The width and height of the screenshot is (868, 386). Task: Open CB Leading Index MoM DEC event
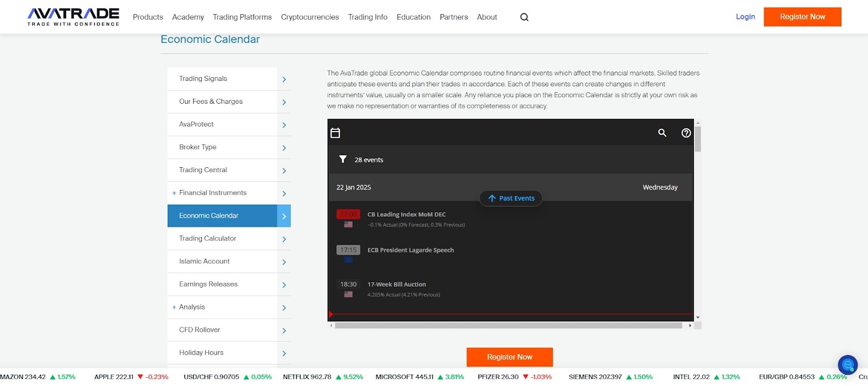pyautogui.click(x=406, y=214)
